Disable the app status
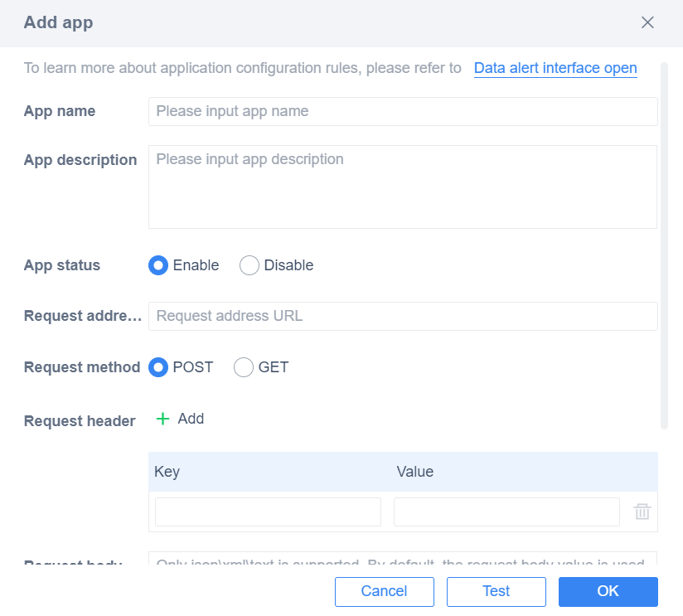The image size is (683, 616). tap(249, 265)
